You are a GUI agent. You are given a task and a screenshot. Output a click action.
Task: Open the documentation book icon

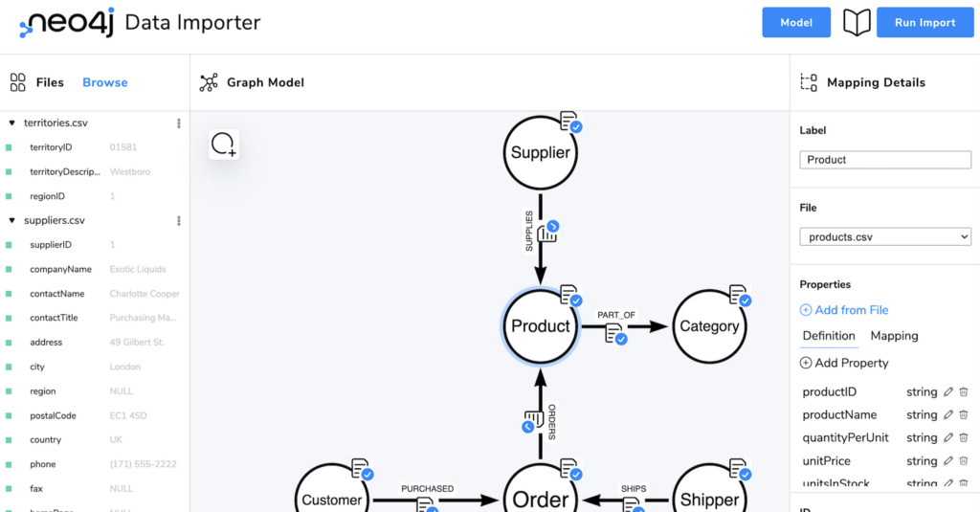[857, 23]
